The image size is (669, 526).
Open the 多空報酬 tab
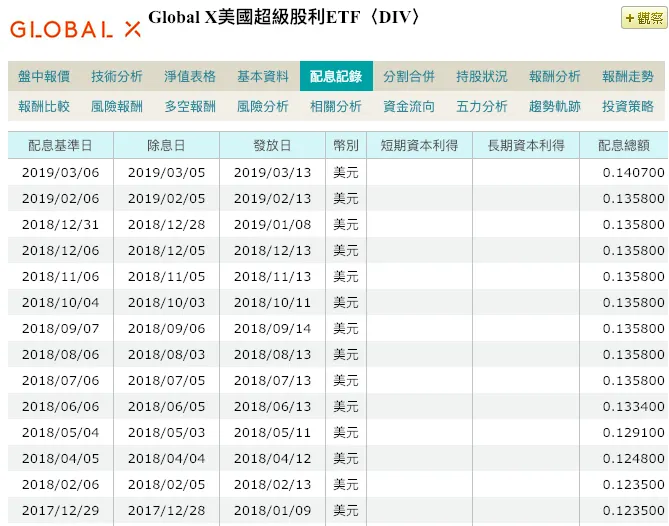click(190, 106)
